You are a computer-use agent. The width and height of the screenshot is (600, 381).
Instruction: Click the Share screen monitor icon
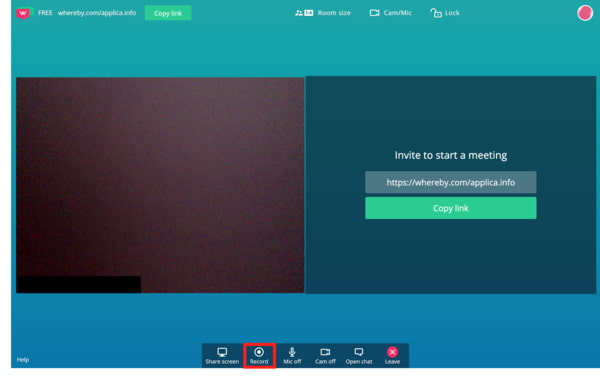[222, 352]
